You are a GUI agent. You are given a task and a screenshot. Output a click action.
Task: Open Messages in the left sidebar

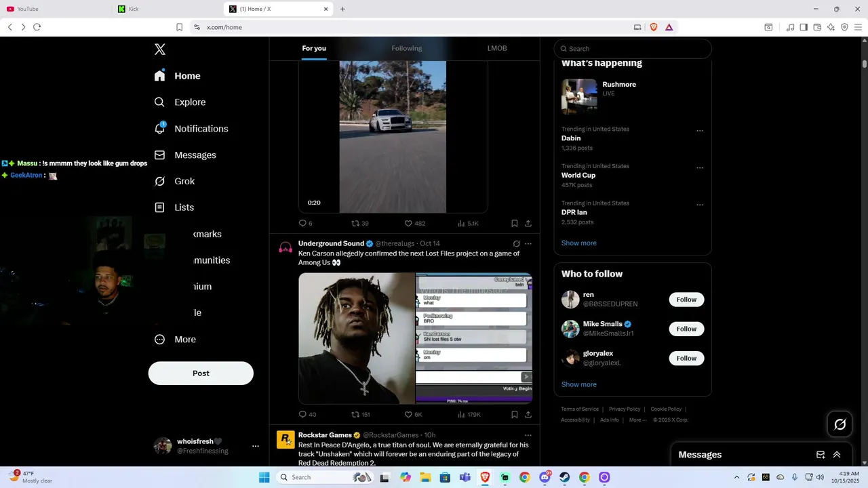tap(185, 155)
